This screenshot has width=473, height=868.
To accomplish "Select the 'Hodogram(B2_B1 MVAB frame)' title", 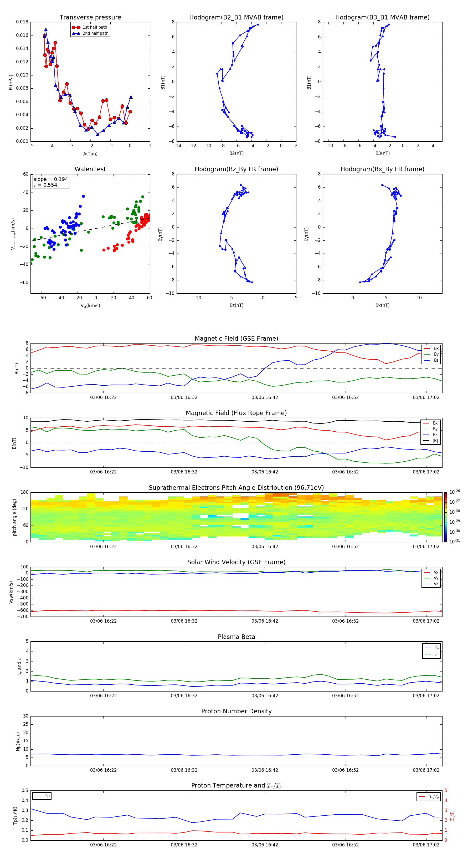I will 236,18.
